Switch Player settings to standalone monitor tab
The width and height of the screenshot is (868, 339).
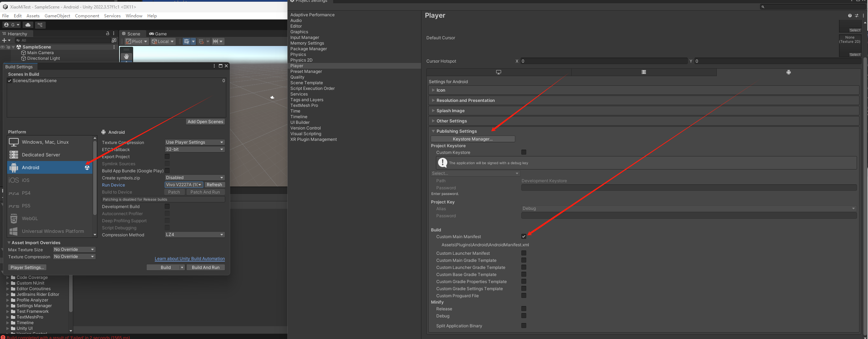(499, 72)
